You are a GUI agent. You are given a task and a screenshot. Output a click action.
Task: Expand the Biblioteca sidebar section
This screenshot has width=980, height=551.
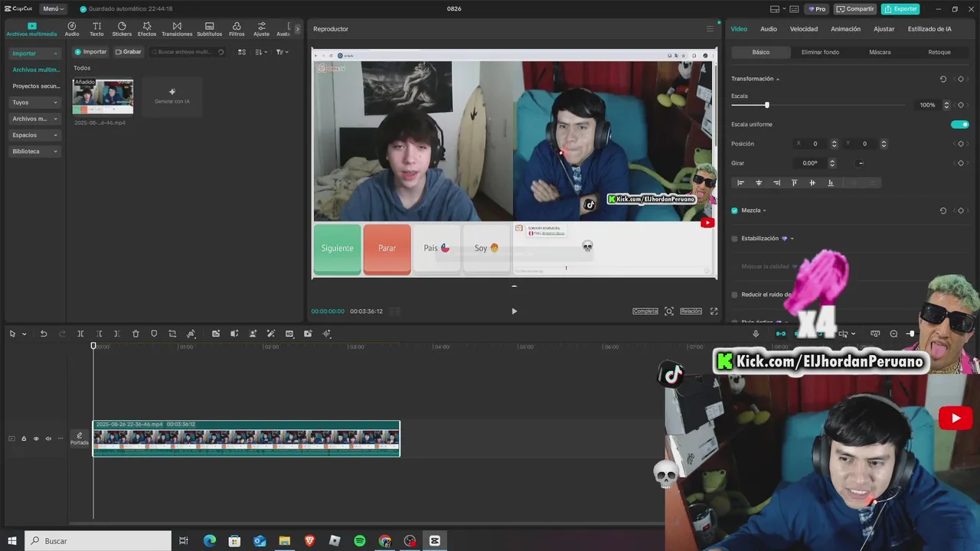pos(35,152)
